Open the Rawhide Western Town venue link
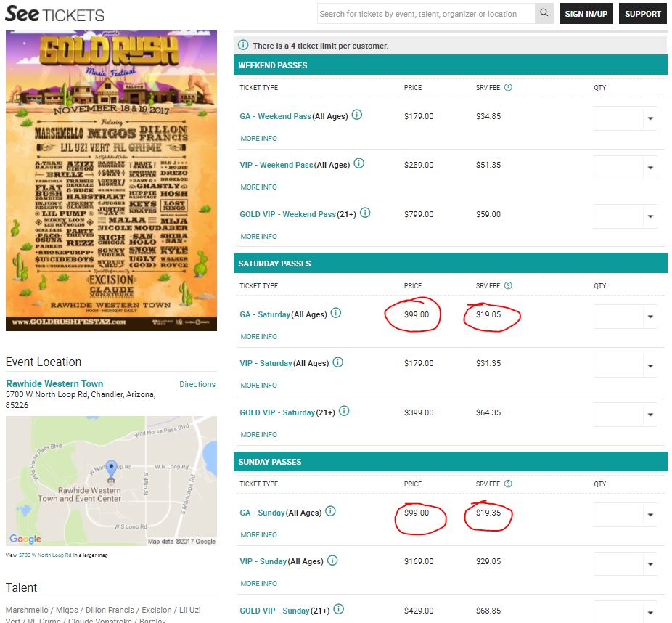This screenshot has height=623, width=672. [x=54, y=383]
